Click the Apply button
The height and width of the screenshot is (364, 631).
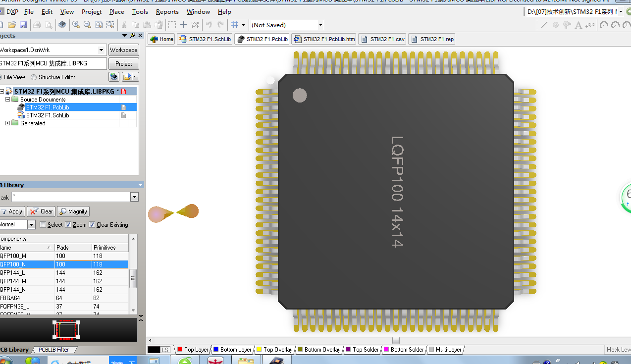point(11,211)
